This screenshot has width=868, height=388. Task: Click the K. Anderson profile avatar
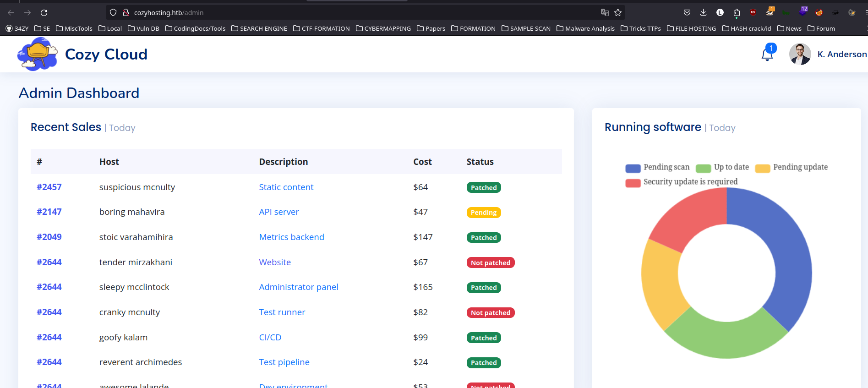(800, 54)
